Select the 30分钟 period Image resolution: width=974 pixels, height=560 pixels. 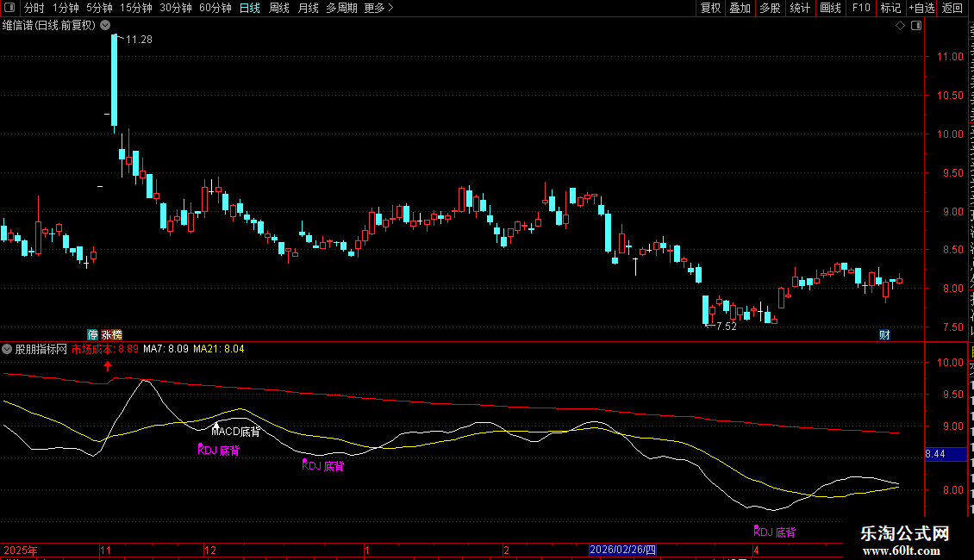click(x=176, y=8)
